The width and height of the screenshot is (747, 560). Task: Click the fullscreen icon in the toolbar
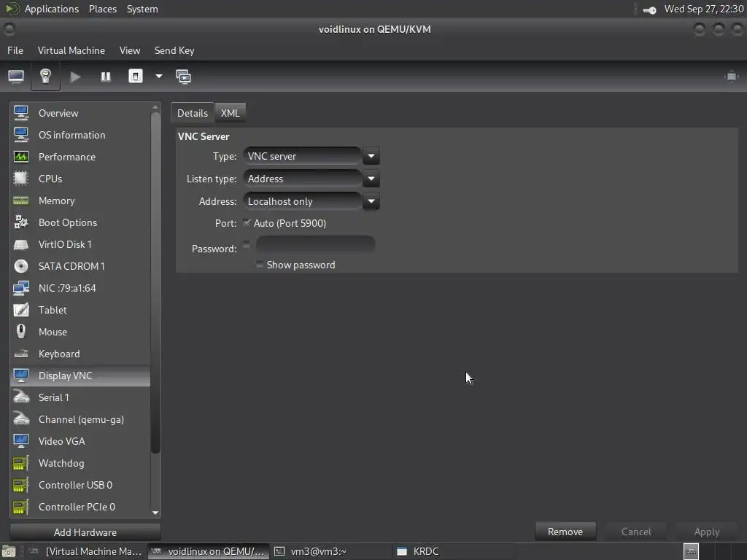pyautogui.click(x=731, y=77)
